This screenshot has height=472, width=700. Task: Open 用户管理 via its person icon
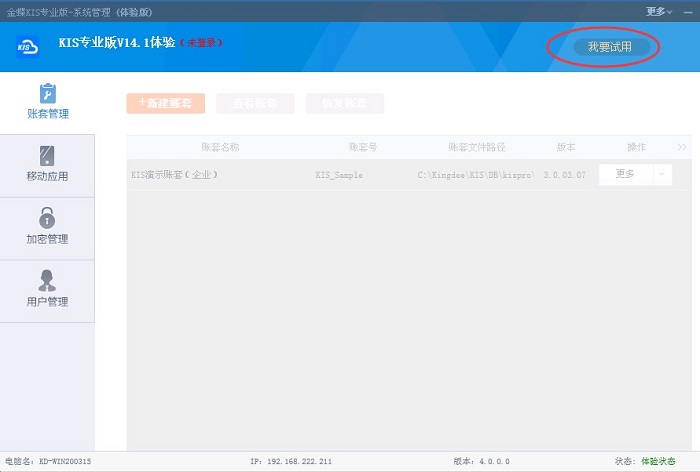[x=47, y=281]
